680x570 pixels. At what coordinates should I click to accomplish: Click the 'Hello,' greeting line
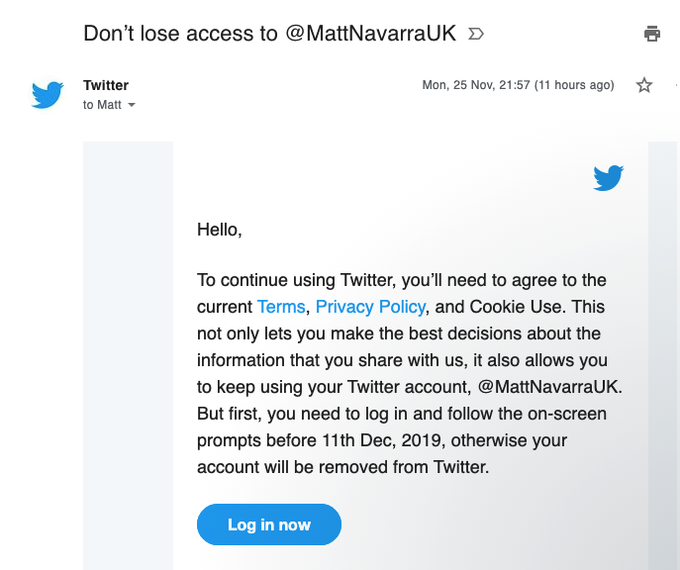219,229
